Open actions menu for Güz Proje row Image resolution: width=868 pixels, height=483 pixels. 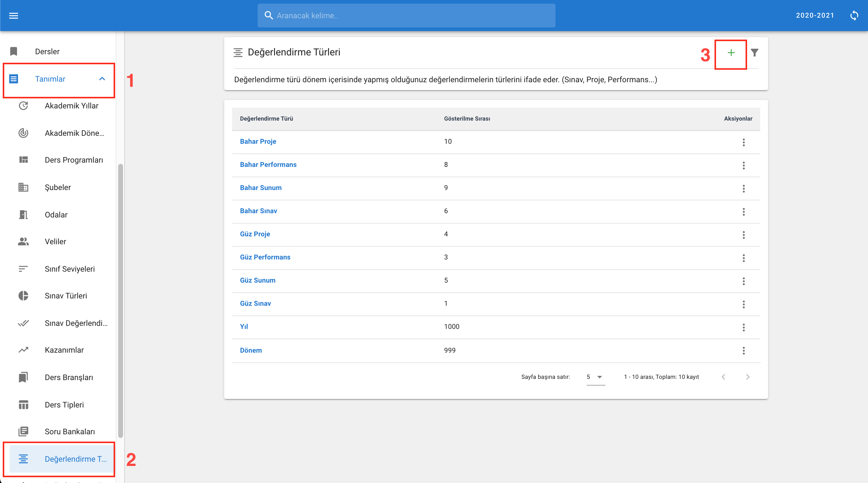tap(744, 235)
